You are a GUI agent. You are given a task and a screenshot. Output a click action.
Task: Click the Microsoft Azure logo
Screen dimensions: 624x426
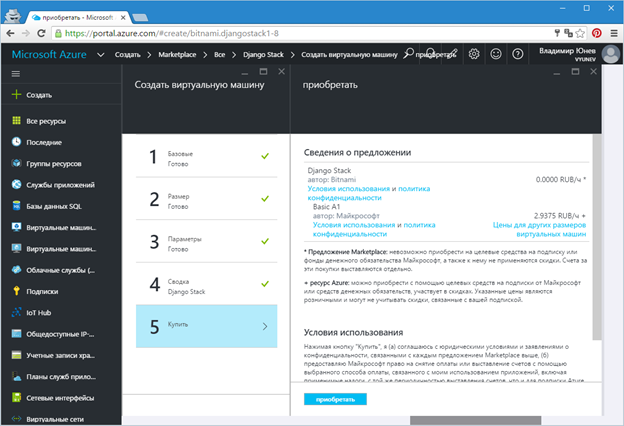point(49,55)
